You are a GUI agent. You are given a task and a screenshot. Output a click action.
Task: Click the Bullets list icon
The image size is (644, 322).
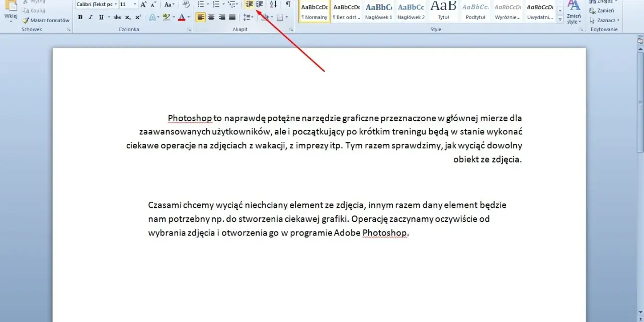pos(200,4)
